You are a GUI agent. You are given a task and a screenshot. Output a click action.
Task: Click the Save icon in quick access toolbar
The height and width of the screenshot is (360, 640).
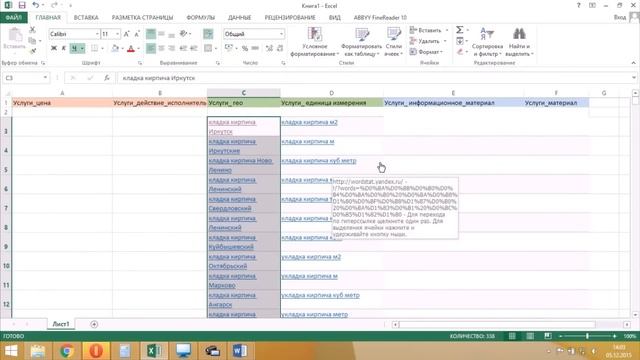pos(22,5)
